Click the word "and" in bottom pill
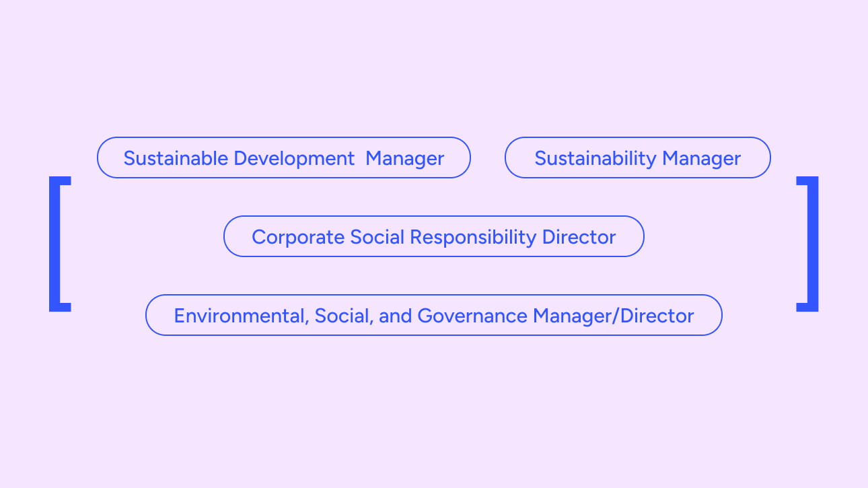The height and width of the screenshot is (488, 868). tap(396, 315)
